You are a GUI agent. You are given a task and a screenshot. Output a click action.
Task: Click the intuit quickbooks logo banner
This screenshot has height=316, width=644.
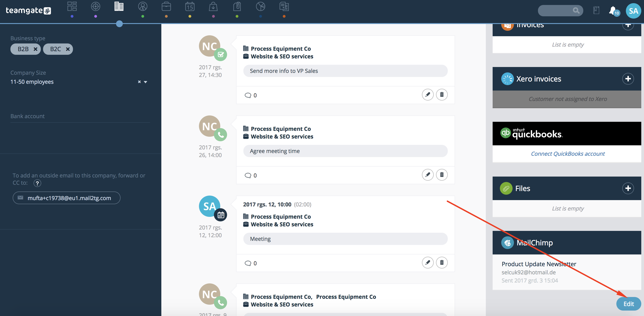pyautogui.click(x=567, y=133)
